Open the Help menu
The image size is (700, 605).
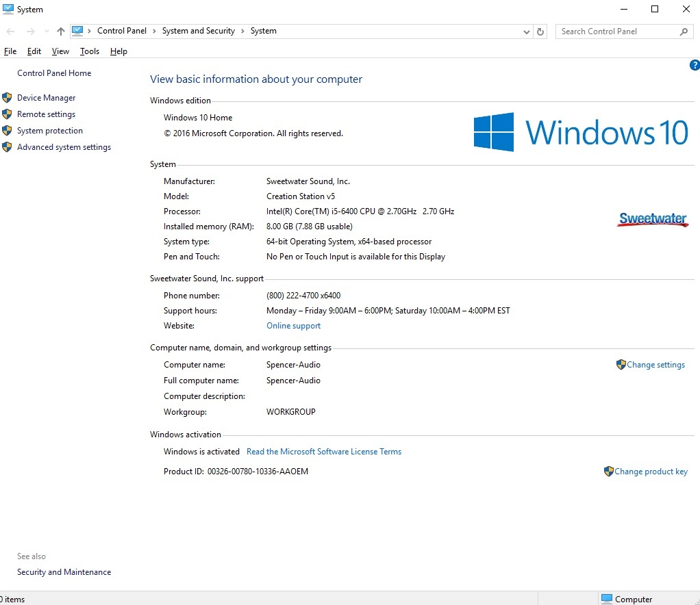(x=118, y=51)
